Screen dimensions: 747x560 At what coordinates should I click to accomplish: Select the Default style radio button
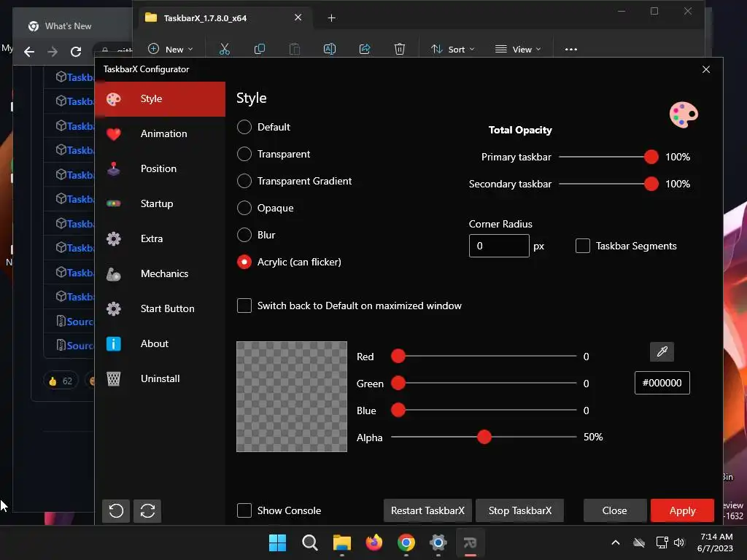244,127
